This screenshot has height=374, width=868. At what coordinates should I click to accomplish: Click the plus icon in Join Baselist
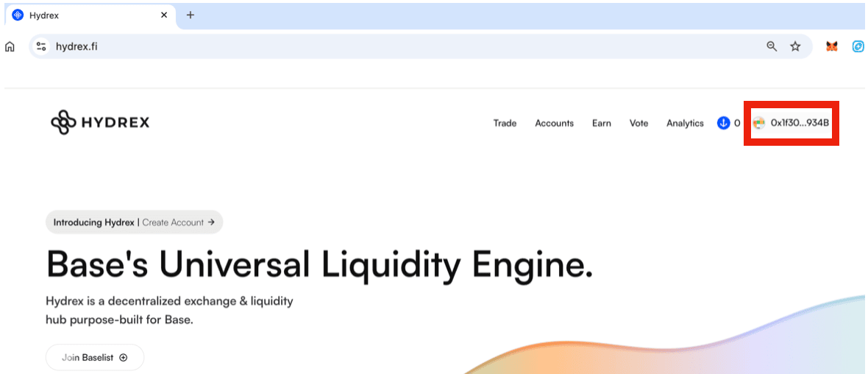pyautogui.click(x=124, y=357)
